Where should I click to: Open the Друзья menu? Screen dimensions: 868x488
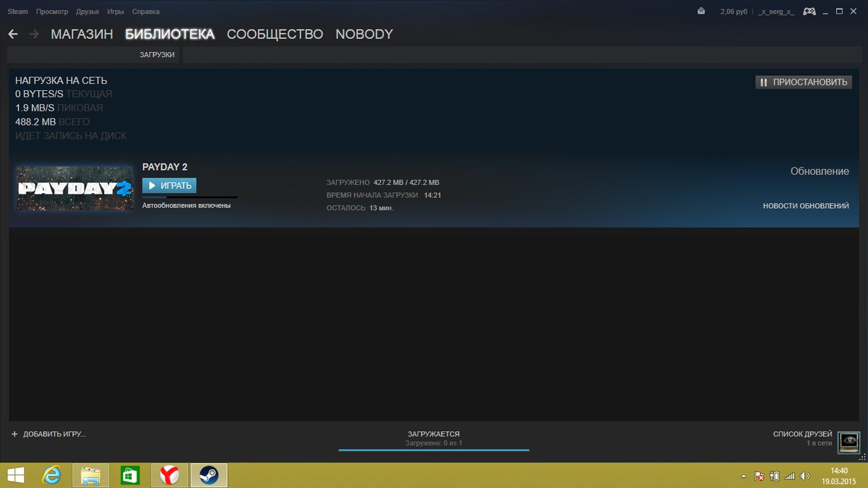tap(87, 12)
